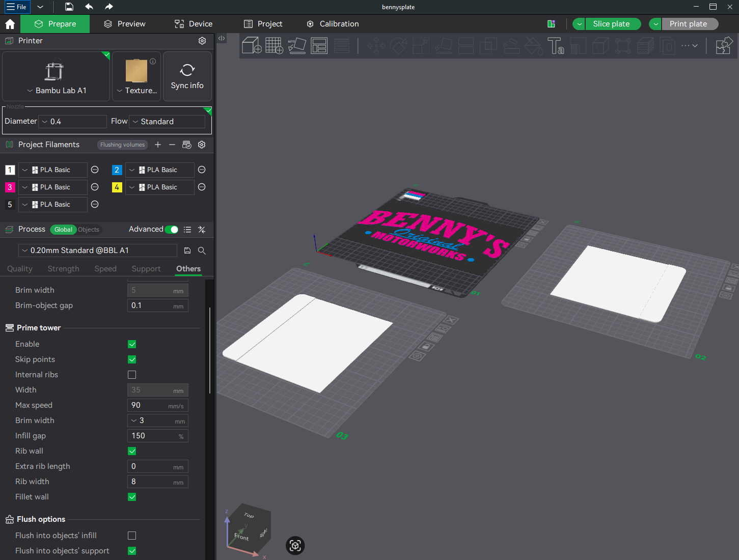Click the Sync info button
The image size is (739, 560).
pos(187,76)
